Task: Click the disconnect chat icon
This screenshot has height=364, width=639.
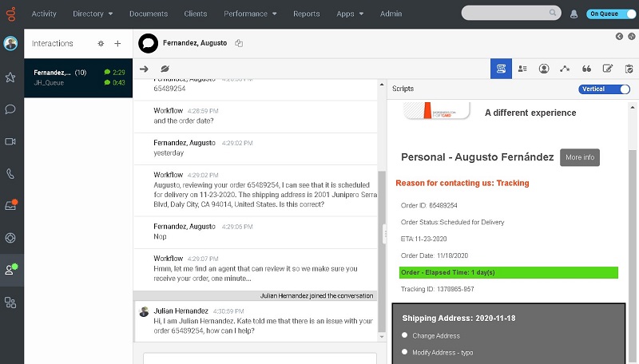Action: coord(165,69)
